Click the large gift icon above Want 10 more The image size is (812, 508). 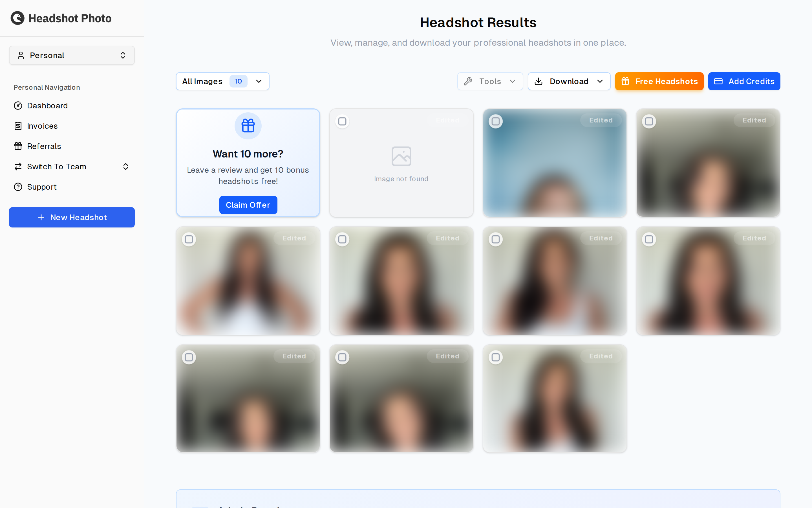point(248,126)
